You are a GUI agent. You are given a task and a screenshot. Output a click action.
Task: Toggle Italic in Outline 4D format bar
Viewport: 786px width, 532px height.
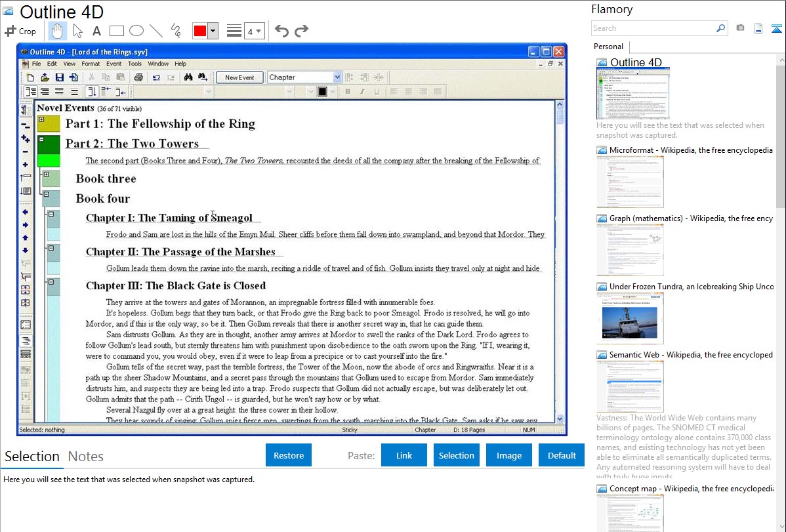coord(362,91)
